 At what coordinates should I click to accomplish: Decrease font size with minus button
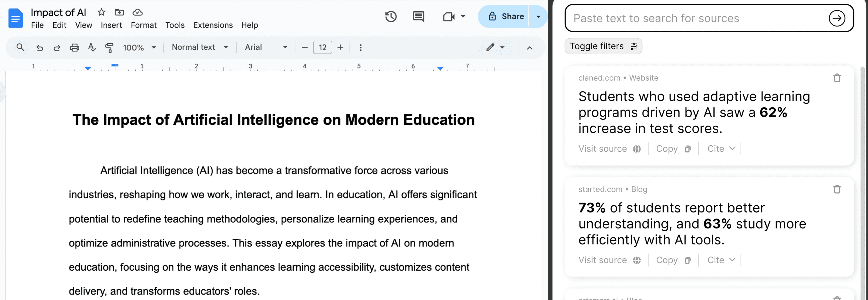[x=305, y=47]
